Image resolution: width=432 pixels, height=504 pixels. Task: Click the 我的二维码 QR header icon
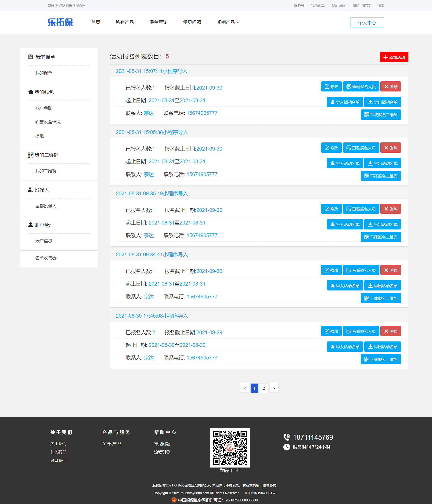[30, 155]
